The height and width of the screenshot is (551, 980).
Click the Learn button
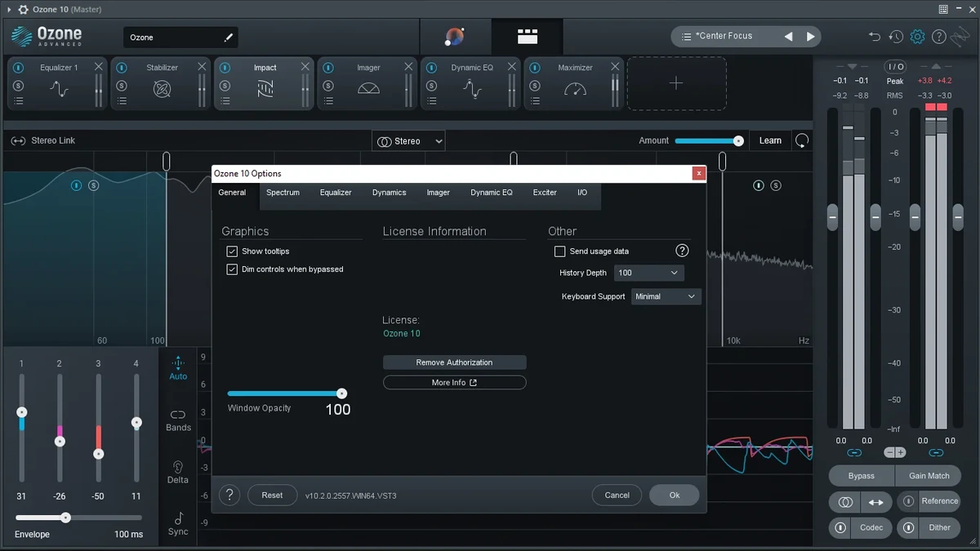(770, 140)
